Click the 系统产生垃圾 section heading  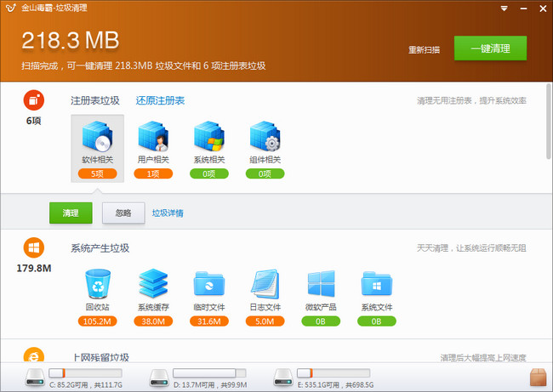click(x=100, y=248)
